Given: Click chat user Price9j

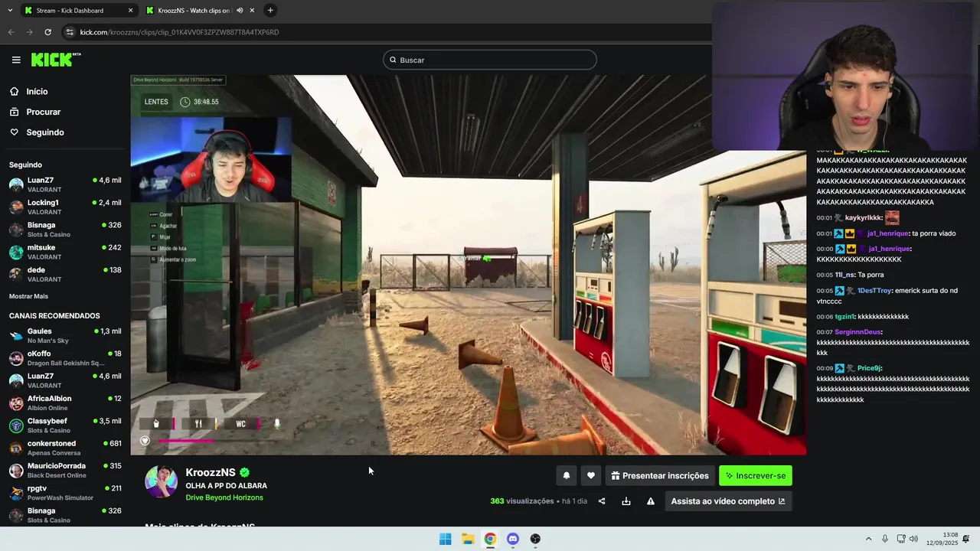Looking at the screenshot, I should (868, 368).
